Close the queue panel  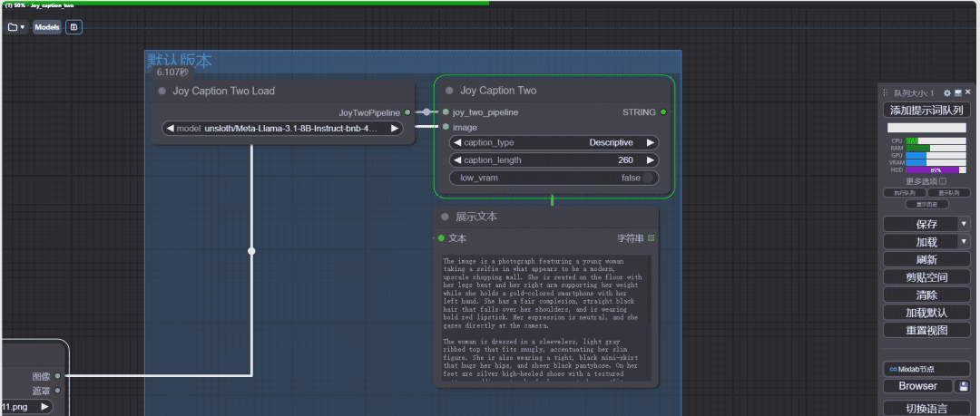pyautogui.click(x=968, y=92)
